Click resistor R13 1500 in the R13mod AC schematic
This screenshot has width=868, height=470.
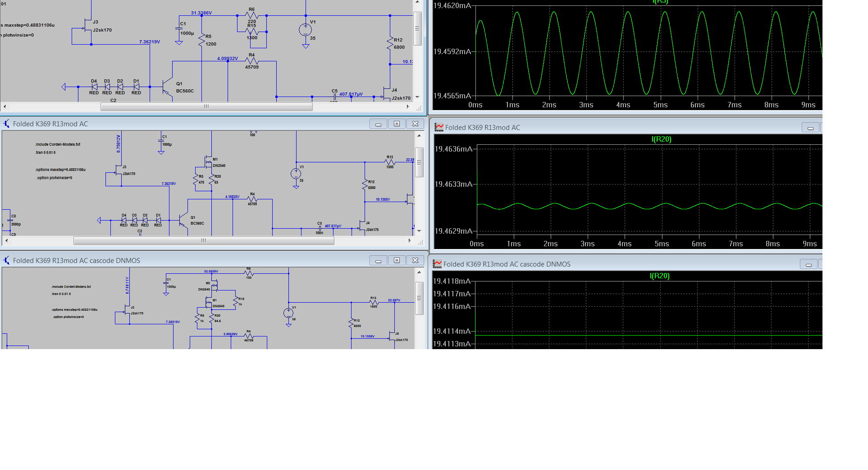pos(390,162)
